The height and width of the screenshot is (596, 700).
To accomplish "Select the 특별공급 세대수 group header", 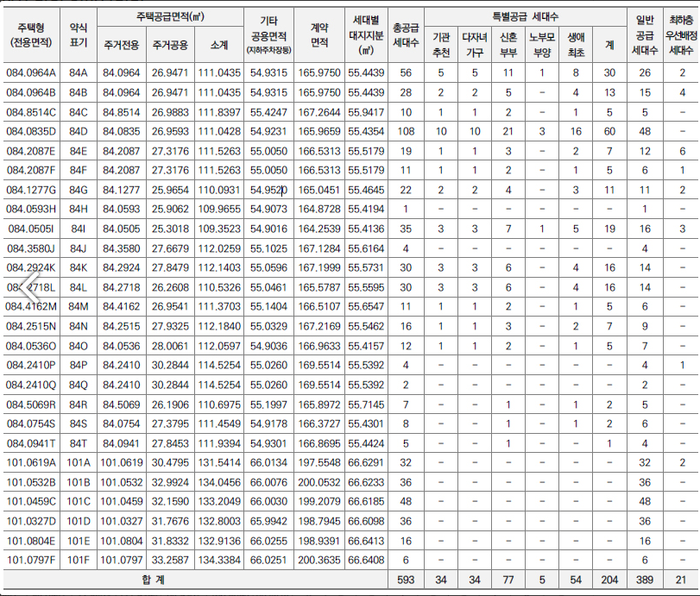I will tap(525, 17).
